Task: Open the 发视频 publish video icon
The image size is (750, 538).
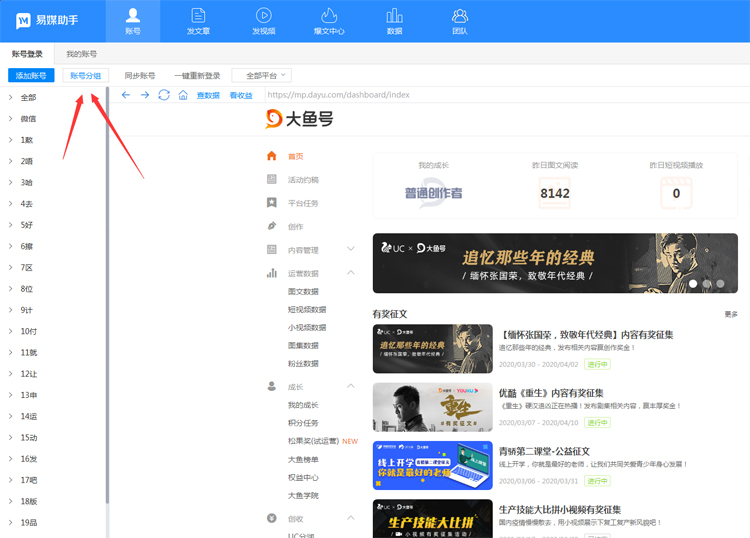Action: [264, 21]
